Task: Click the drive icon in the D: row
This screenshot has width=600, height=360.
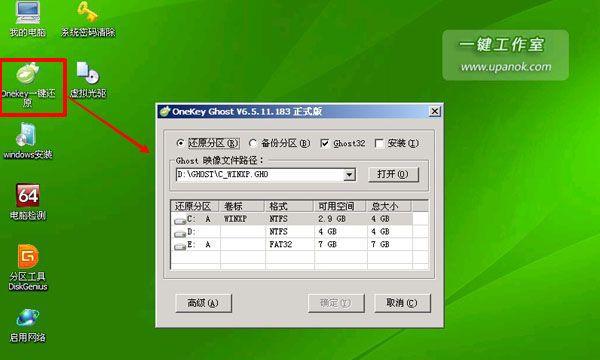Action: click(180, 233)
